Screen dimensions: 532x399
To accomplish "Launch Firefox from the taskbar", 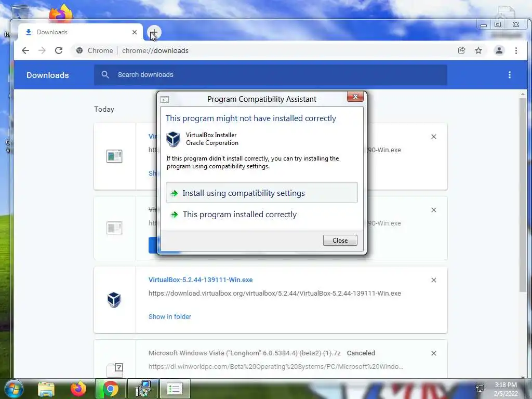I will coord(78,389).
